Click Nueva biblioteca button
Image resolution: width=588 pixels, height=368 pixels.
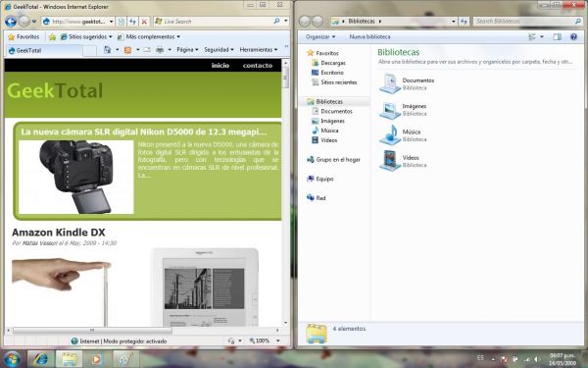coord(369,37)
